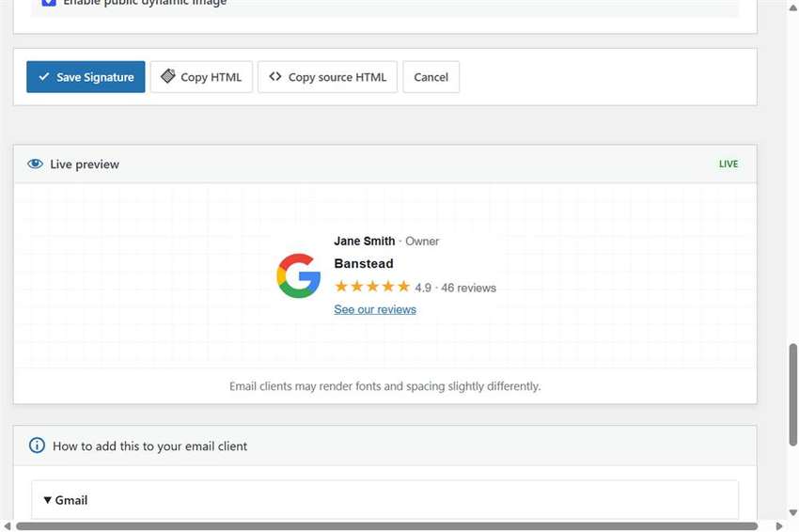The image size is (799, 532).
Task: Click the scroll up arrow
Action: coord(793,8)
